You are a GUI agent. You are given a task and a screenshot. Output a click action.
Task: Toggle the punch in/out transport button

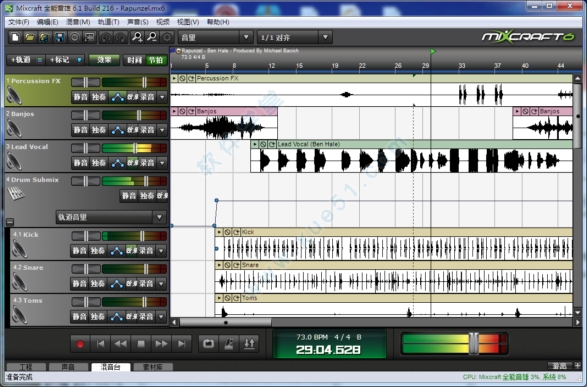pos(249,344)
